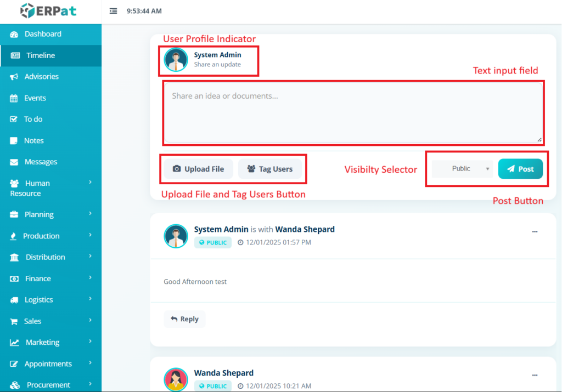Click the Dashboard gauge icon in sidebar
Image resolution: width=562 pixels, height=392 pixels.
14,34
